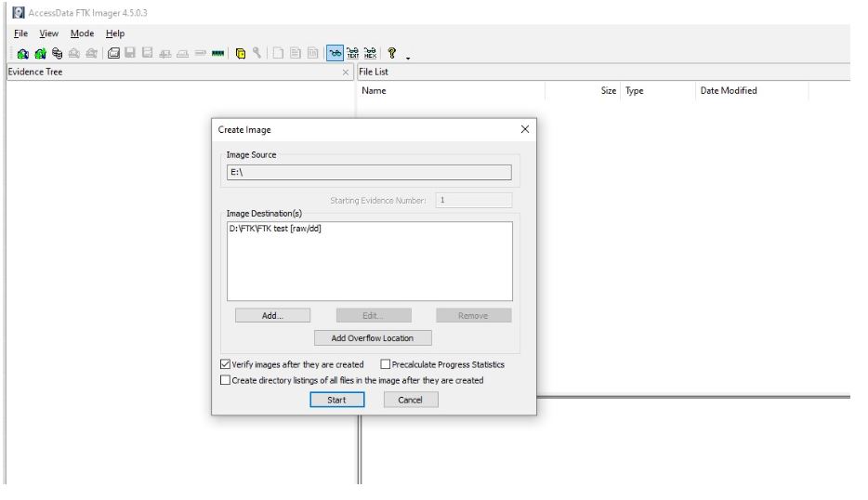This screenshot has width=868, height=500.
Task: Close the Create Image dialog with X
Action: coord(525,129)
